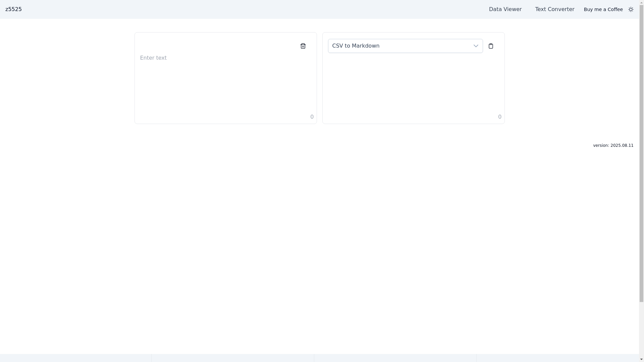This screenshot has height=362, width=644.
Task: Click input character count 0
Action: (312, 117)
